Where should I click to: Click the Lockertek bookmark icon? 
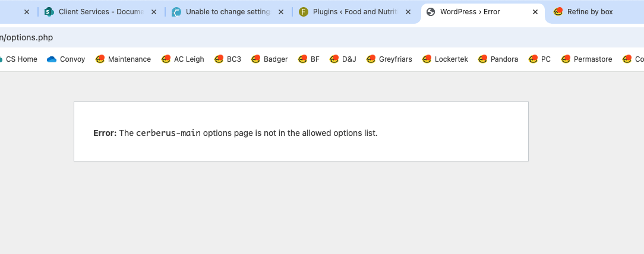pyautogui.click(x=427, y=59)
